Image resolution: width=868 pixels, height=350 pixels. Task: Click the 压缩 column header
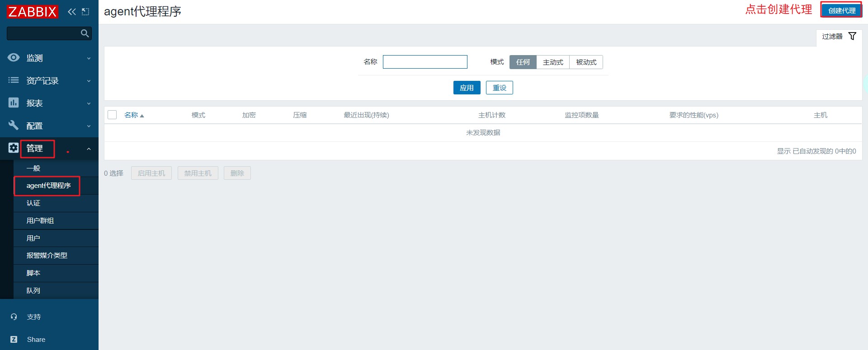pyautogui.click(x=300, y=115)
